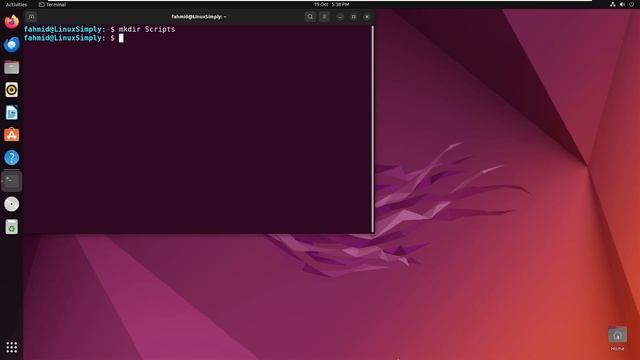Open the Activities overview
The width and height of the screenshot is (640, 360).
click(16, 4)
